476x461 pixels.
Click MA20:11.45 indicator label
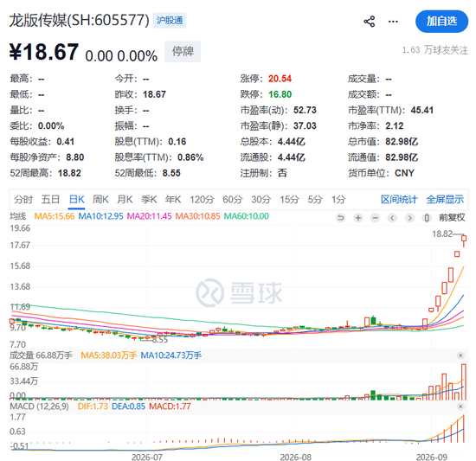pyautogui.click(x=150, y=216)
